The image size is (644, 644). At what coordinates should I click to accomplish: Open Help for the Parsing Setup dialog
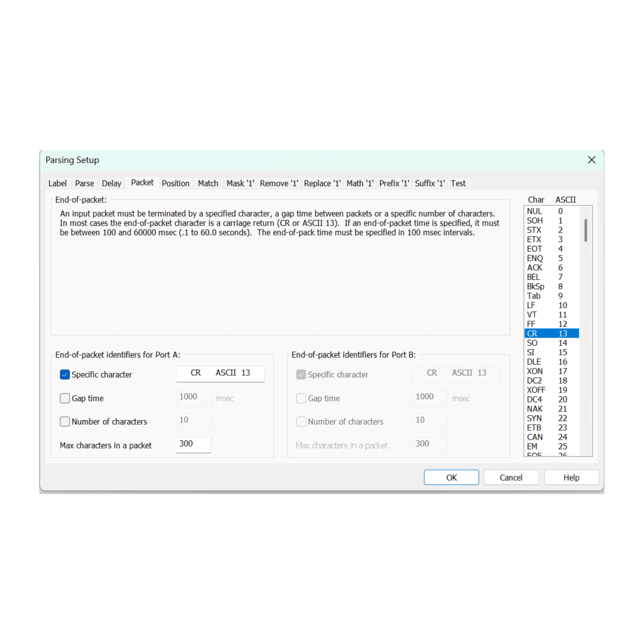click(571, 477)
